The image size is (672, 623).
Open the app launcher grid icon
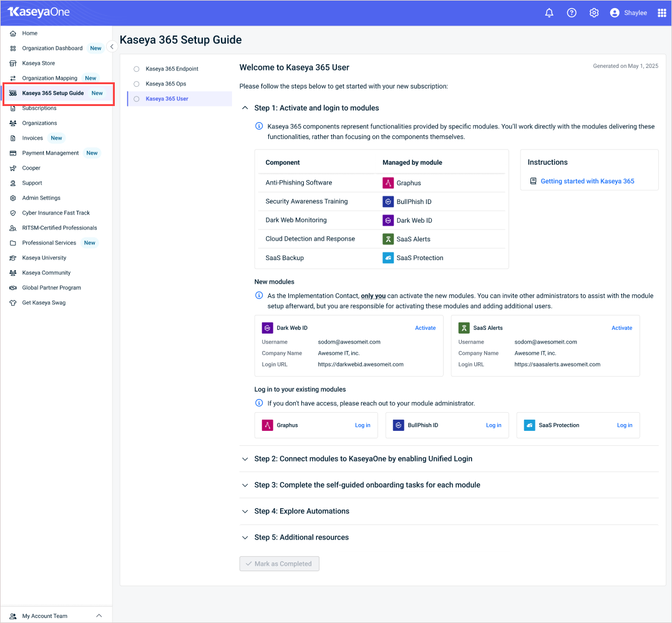coord(662,13)
